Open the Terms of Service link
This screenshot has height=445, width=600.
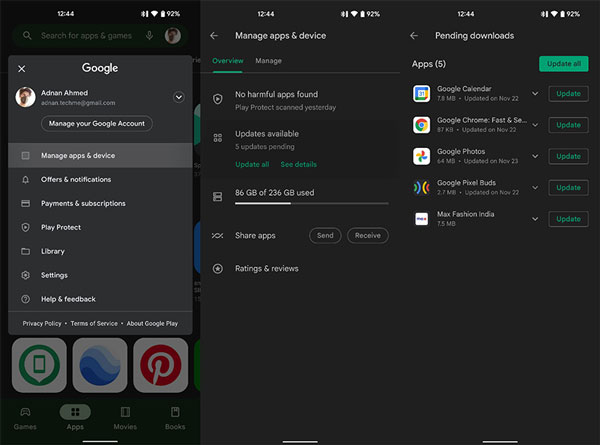point(94,324)
